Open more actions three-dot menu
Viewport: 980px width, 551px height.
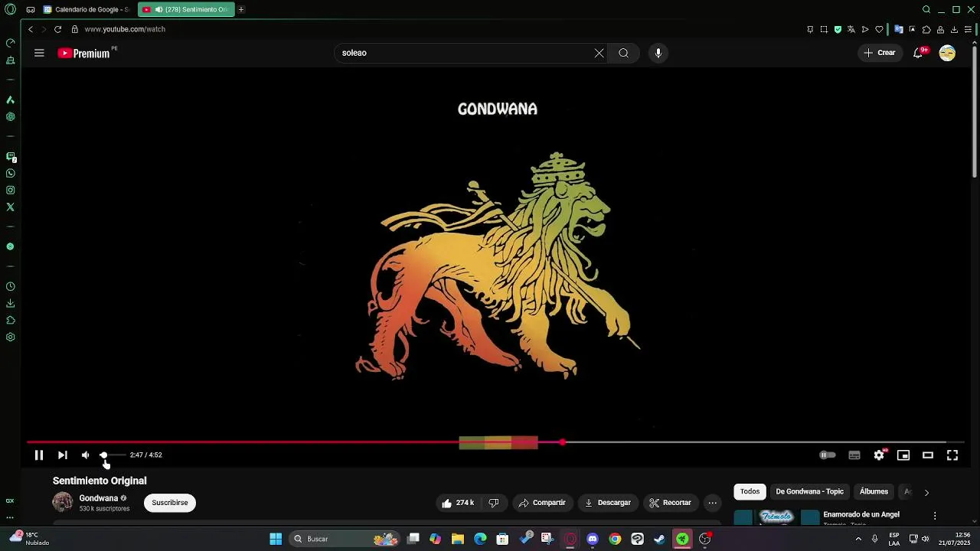click(x=713, y=503)
